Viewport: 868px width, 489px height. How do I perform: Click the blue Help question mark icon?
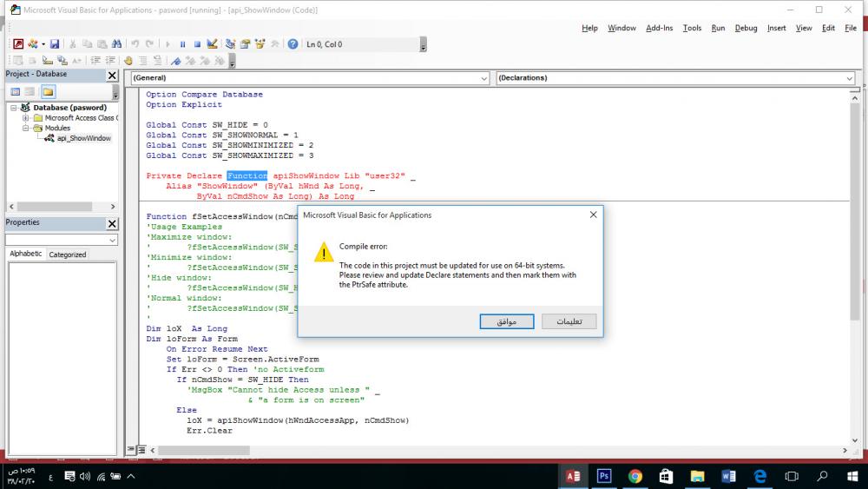pyautogui.click(x=293, y=43)
